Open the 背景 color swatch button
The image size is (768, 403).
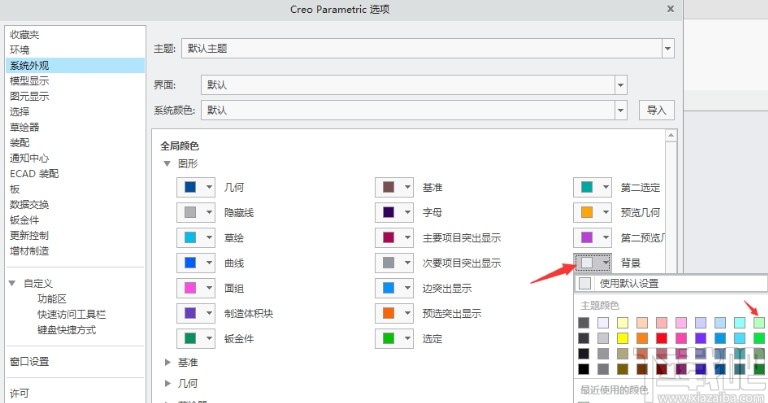(x=593, y=263)
